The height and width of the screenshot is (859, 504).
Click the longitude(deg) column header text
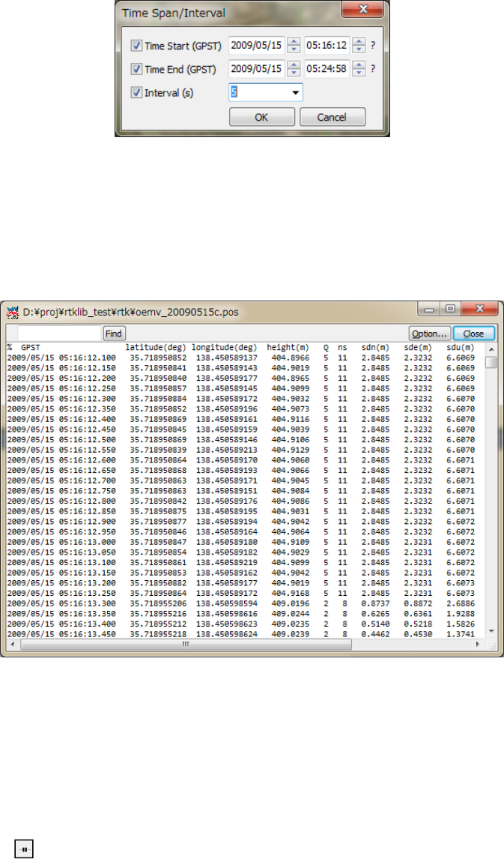pos(224,347)
